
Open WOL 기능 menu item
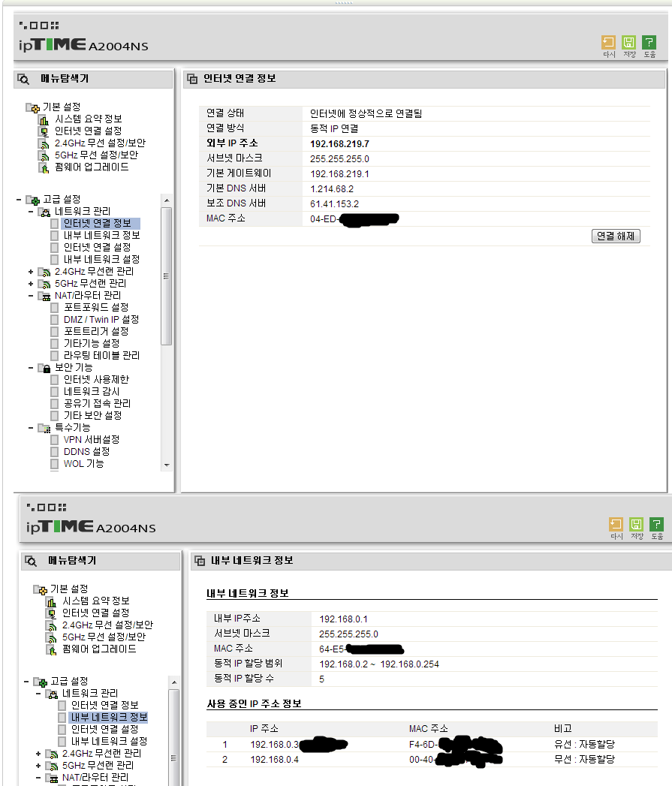pos(83,464)
